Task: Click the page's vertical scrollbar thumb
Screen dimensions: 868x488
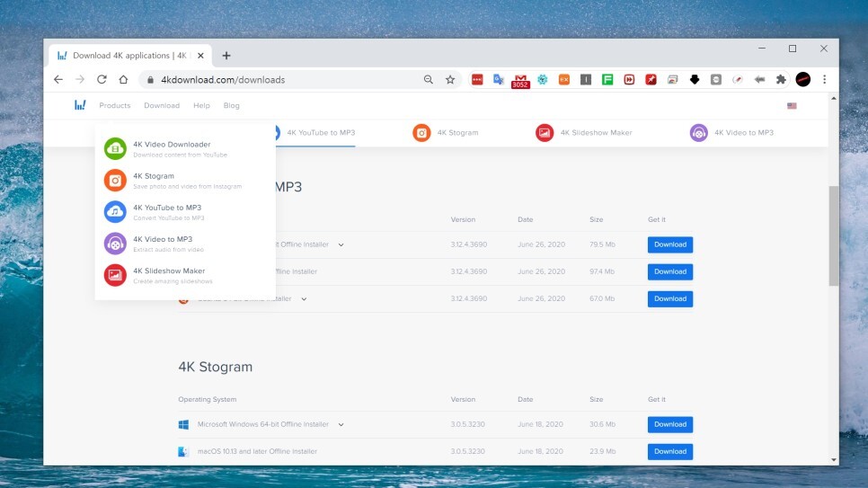Action: pyautogui.click(x=833, y=236)
